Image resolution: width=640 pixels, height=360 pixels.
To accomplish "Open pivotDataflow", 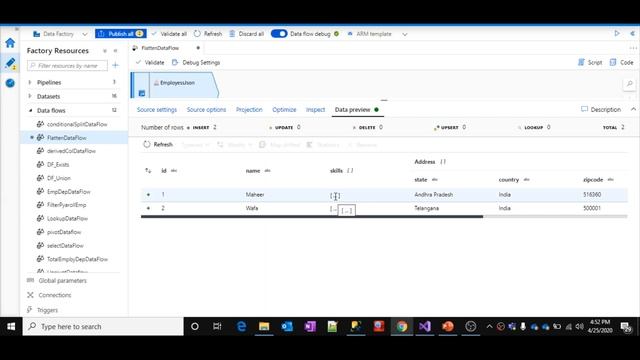I will (64, 232).
